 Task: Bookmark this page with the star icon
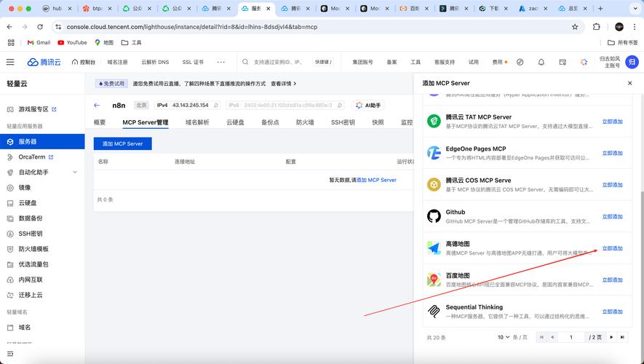point(575,27)
